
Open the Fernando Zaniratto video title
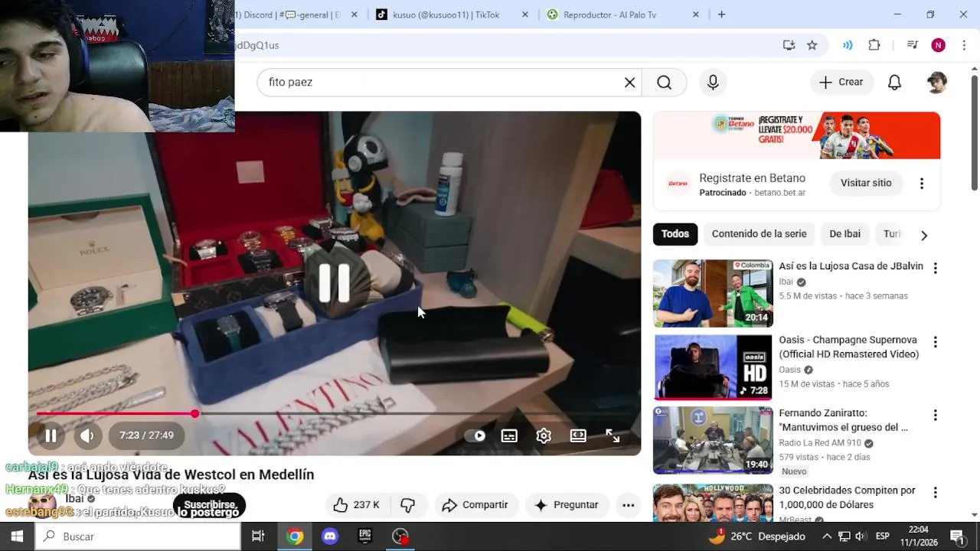point(843,420)
